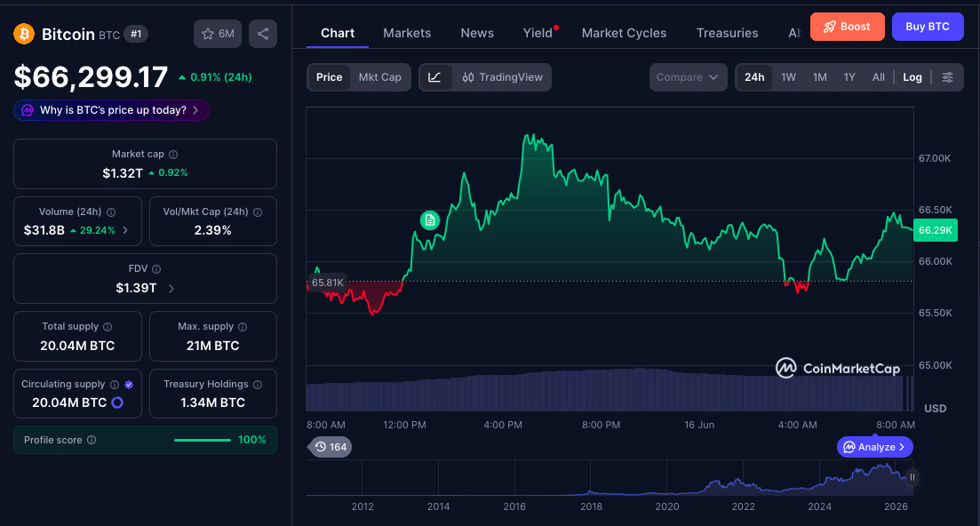Viewport: 980px width, 526px height.
Task: Select Price chart toggle
Action: [x=329, y=77]
